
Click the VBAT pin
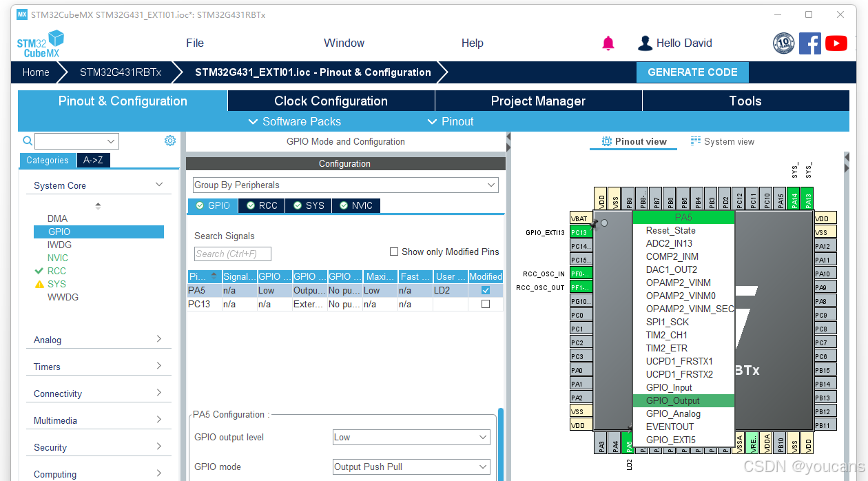coord(580,218)
